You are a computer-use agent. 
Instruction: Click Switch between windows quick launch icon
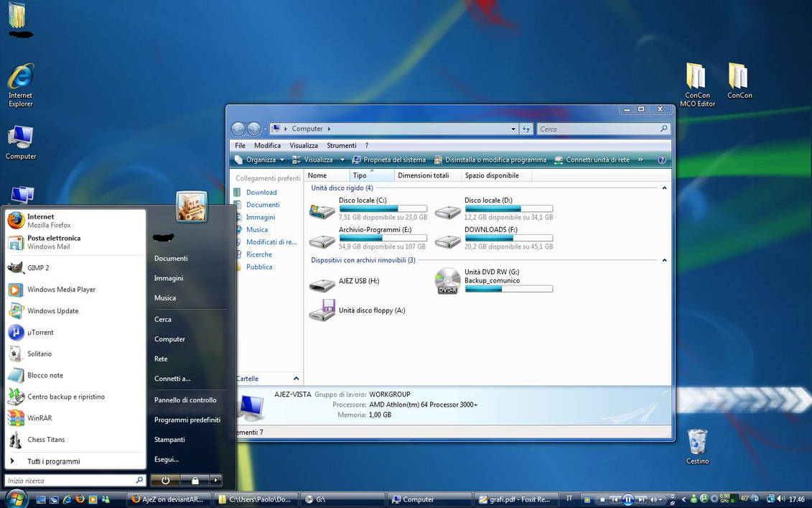pyautogui.click(x=54, y=499)
